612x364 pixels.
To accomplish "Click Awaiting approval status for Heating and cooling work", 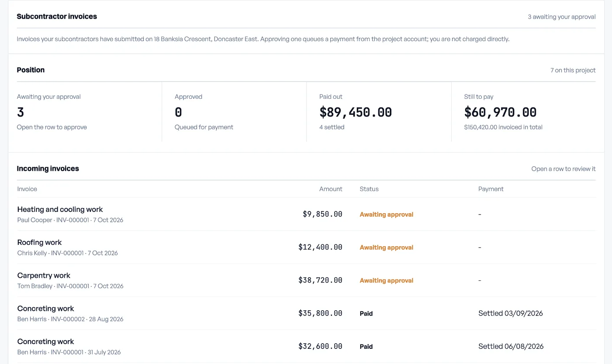I will 386,214.
